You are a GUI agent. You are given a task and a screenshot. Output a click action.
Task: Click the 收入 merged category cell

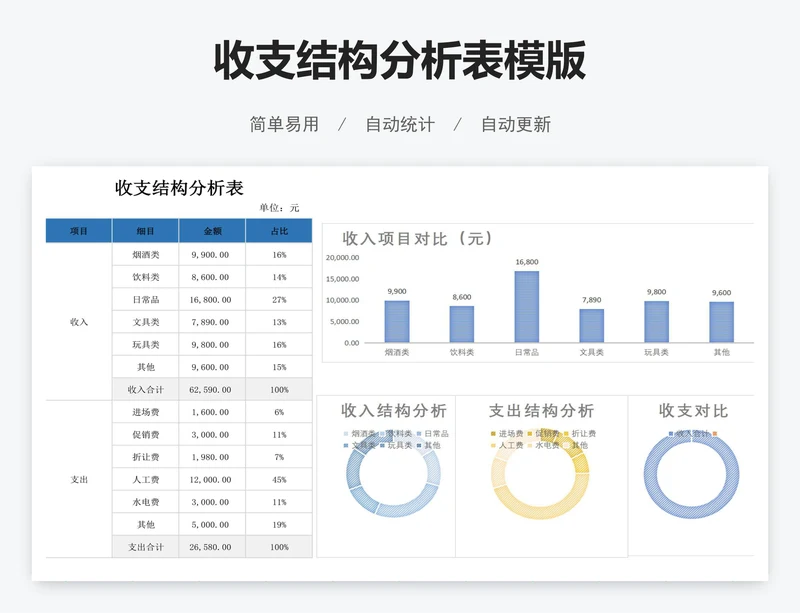79,322
